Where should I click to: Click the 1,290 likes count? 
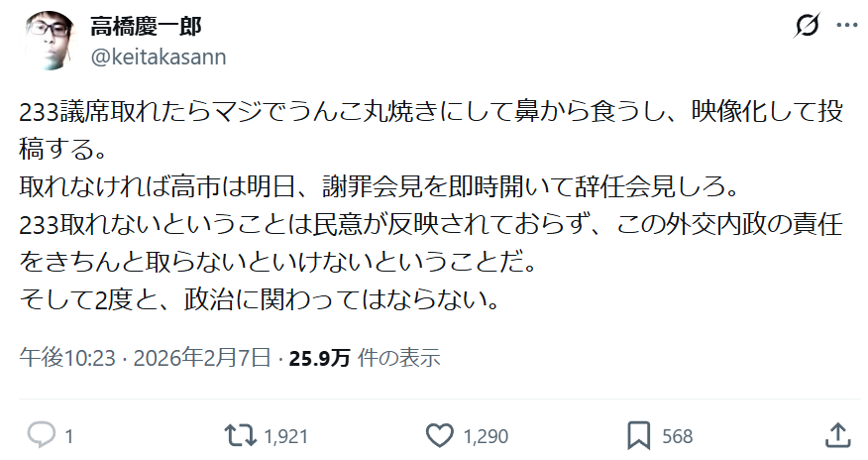click(486, 436)
